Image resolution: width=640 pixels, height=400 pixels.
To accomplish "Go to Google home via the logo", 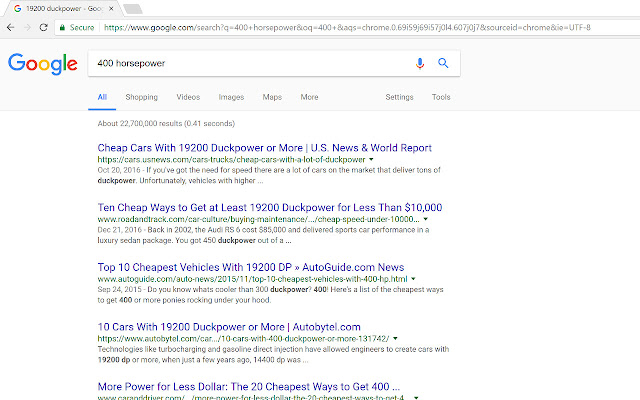I will point(42,64).
